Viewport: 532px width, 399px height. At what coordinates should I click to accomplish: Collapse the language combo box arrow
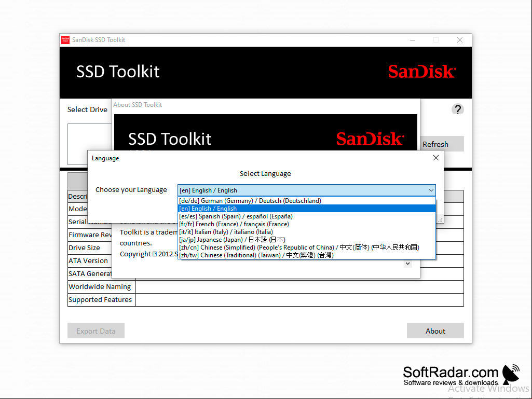[x=431, y=190]
